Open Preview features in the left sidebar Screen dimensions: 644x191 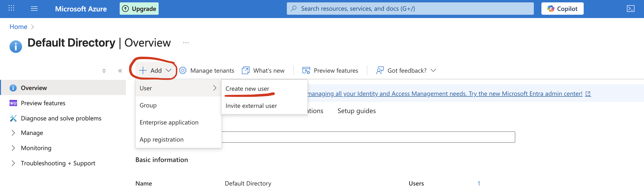[63, 103]
